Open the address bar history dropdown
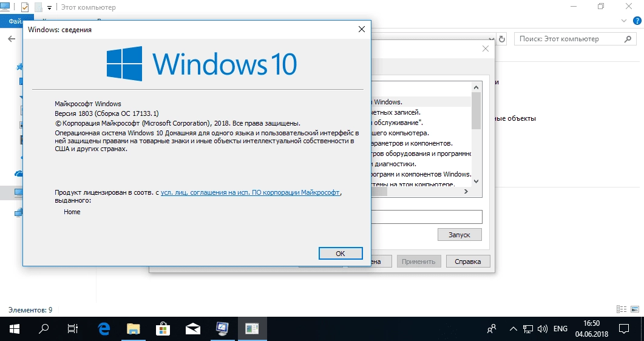This screenshot has height=341, width=644. (492, 39)
